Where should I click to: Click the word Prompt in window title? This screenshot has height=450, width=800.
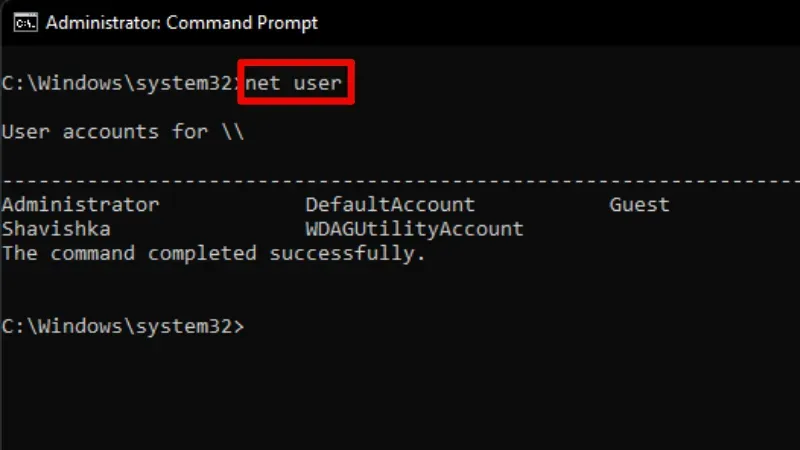point(287,23)
